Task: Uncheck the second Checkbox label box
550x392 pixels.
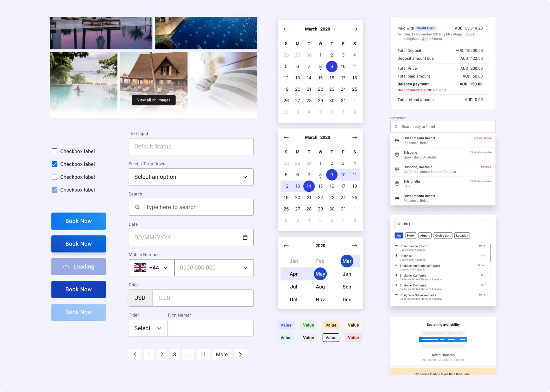Action: [55, 164]
